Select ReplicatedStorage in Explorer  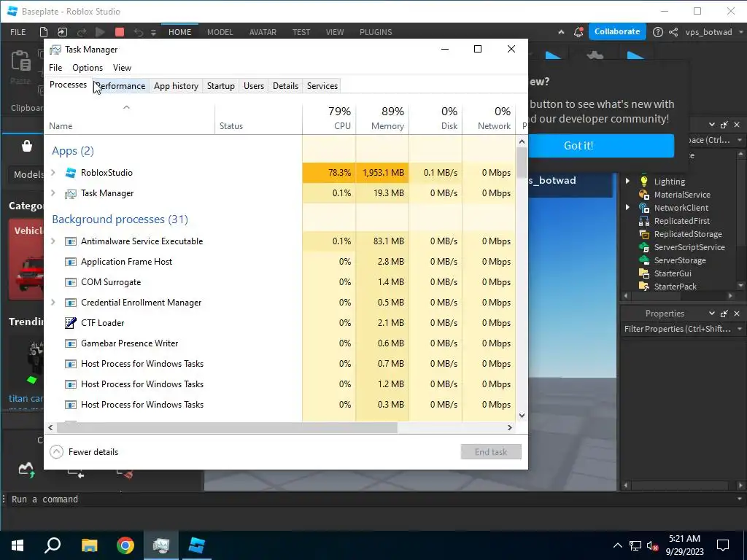point(687,234)
